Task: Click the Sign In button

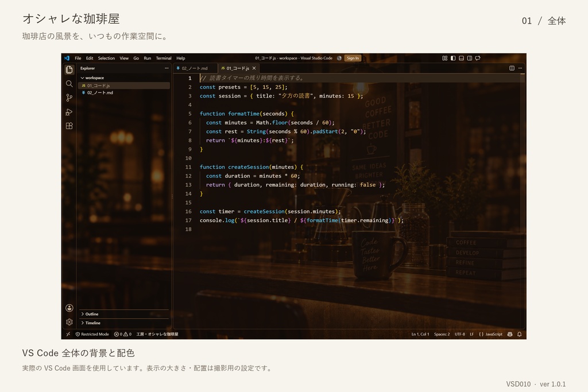Action: pyautogui.click(x=353, y=58)
